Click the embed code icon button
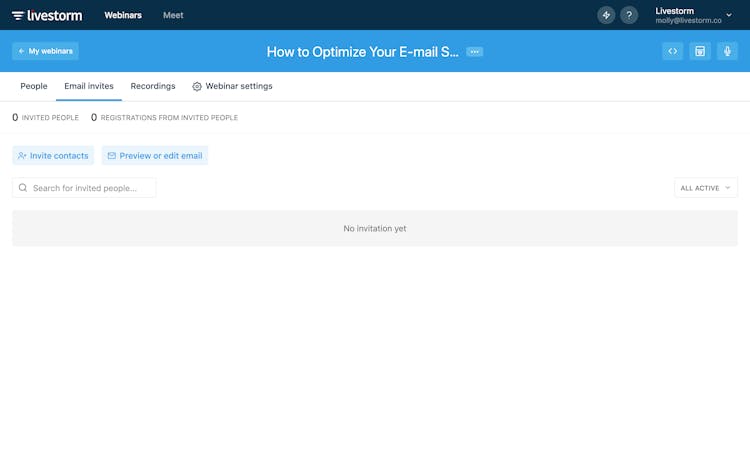This screenshot has height=476, width=750. (x=673, y=51)
